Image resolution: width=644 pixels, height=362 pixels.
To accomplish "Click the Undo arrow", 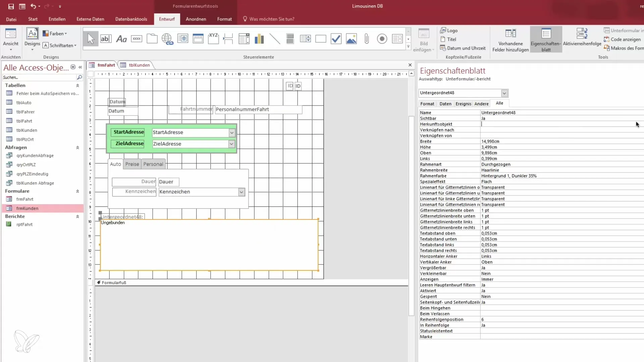I will (33, 6).
